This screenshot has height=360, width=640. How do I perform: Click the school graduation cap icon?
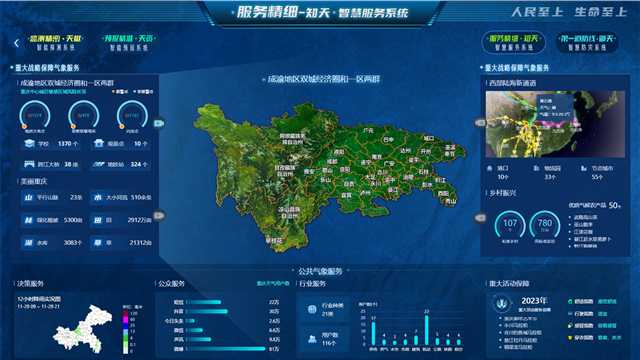29,144
